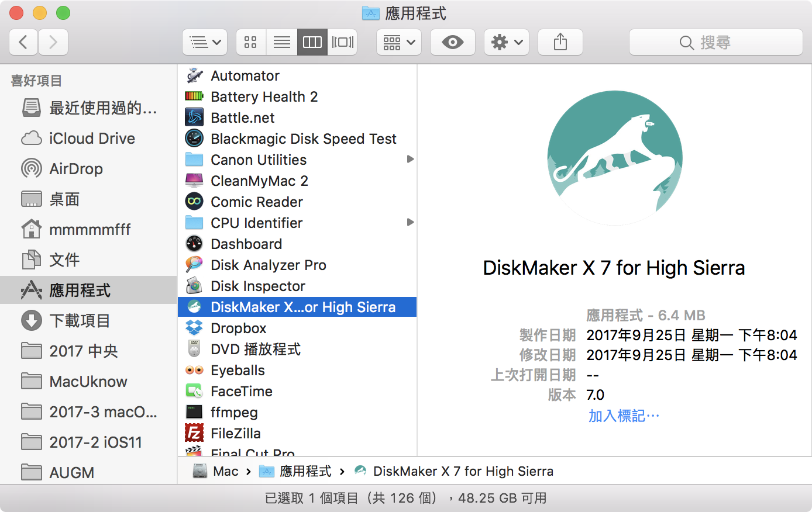The image size is (812, 512).
Task: Open the mmmmmfff home folder
Action: (88, 230)
